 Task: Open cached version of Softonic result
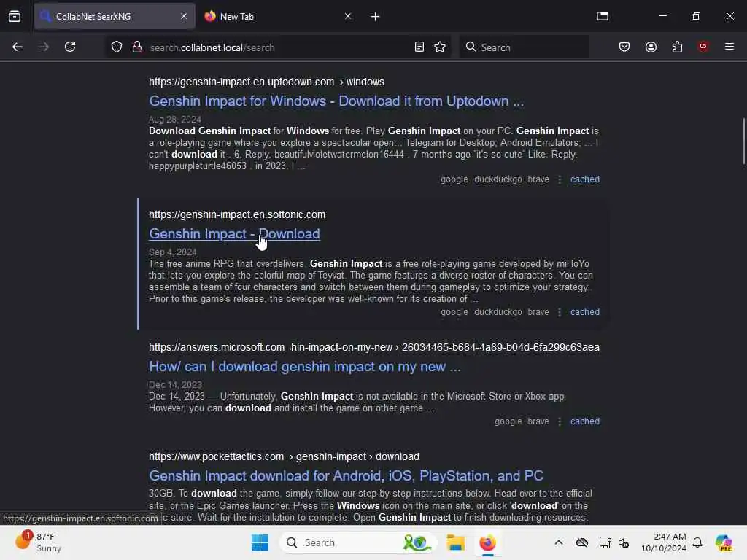pos(585,312)
